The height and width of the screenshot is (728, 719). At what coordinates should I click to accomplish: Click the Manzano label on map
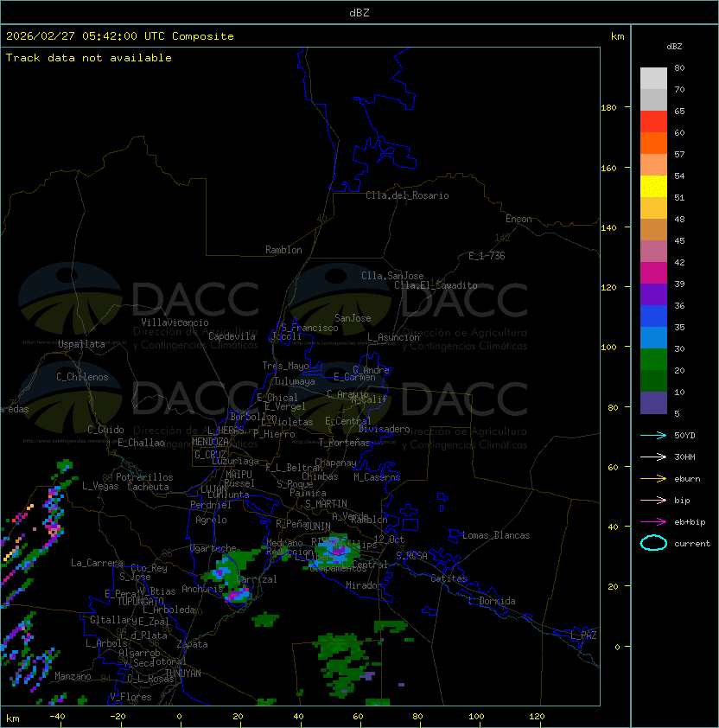[x=73, y=676]
